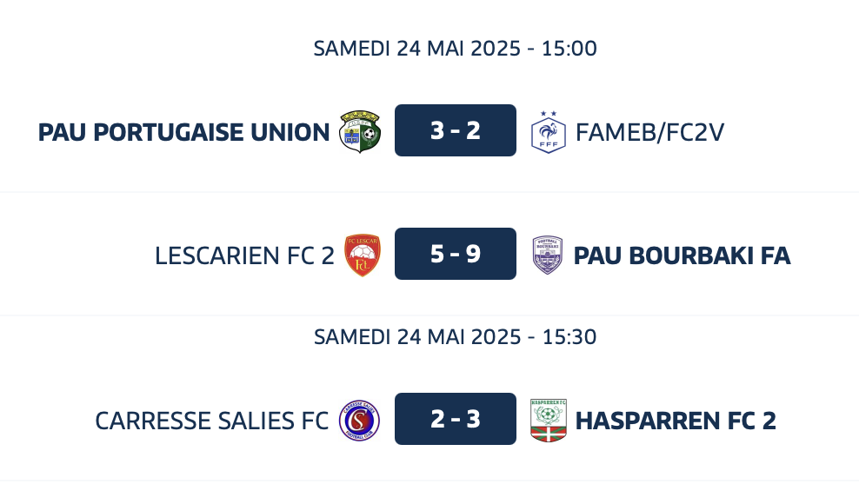Select the purple Pau Bourbaki FA crest
Screen dimensions: 859x504
click(547, 255)
